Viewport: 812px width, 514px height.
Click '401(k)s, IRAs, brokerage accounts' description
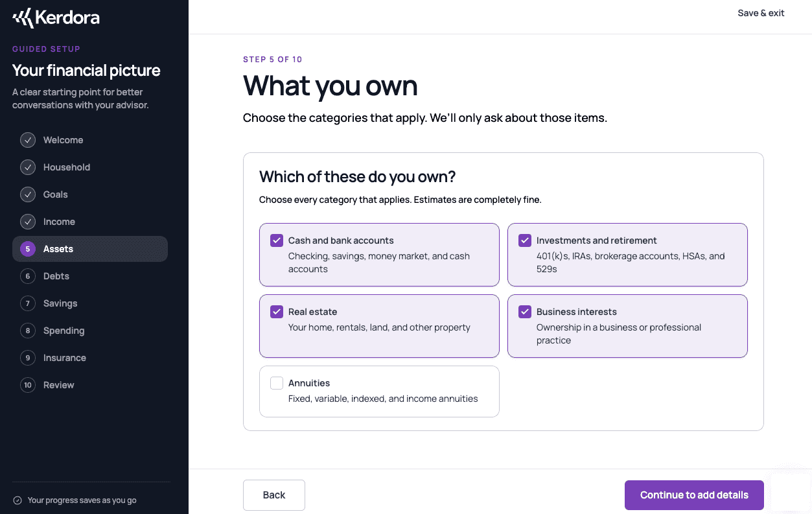(631, 263)
